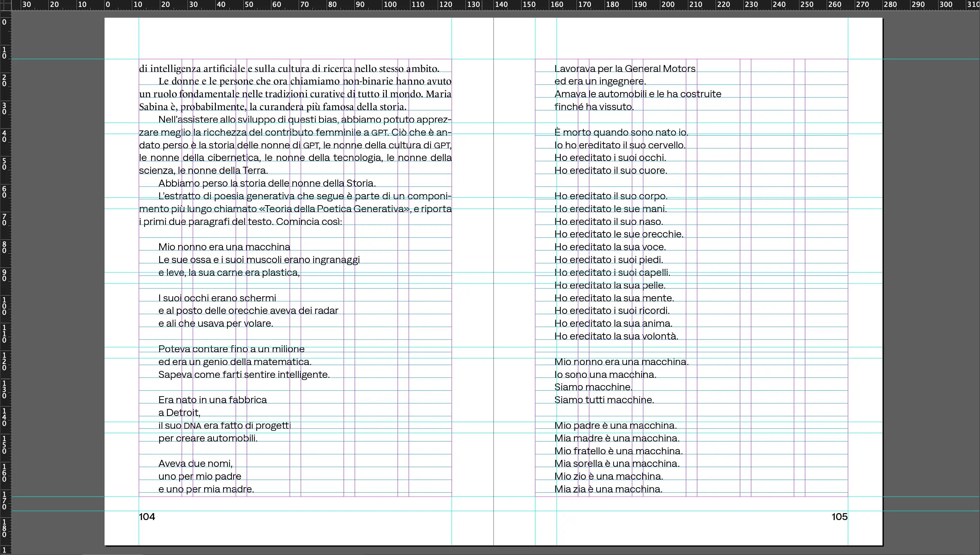Click the line containing 'Teoria della Poetica Generativa'
This screenshot has width=980, height=555.
[295, 209]
